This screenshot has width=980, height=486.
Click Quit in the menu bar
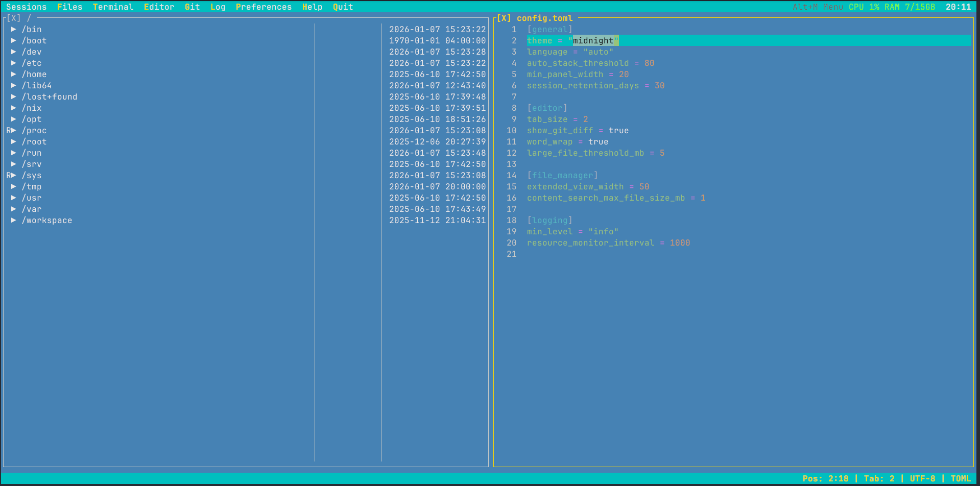[343, 7]
